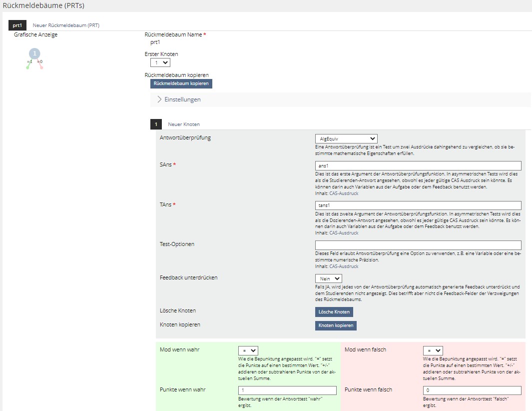
Task: Switch to the prt1 tab
Action: 17,25
